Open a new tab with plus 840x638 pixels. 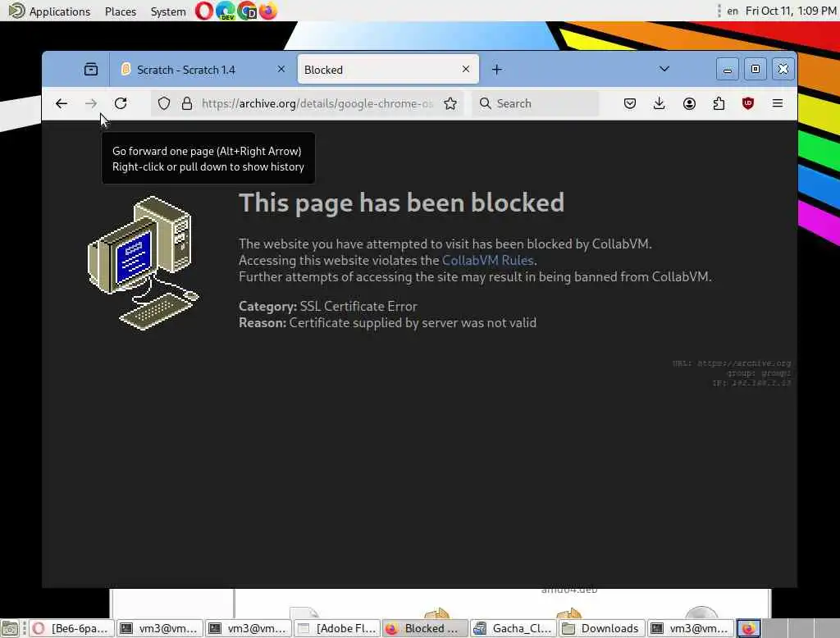coord(496,70)
